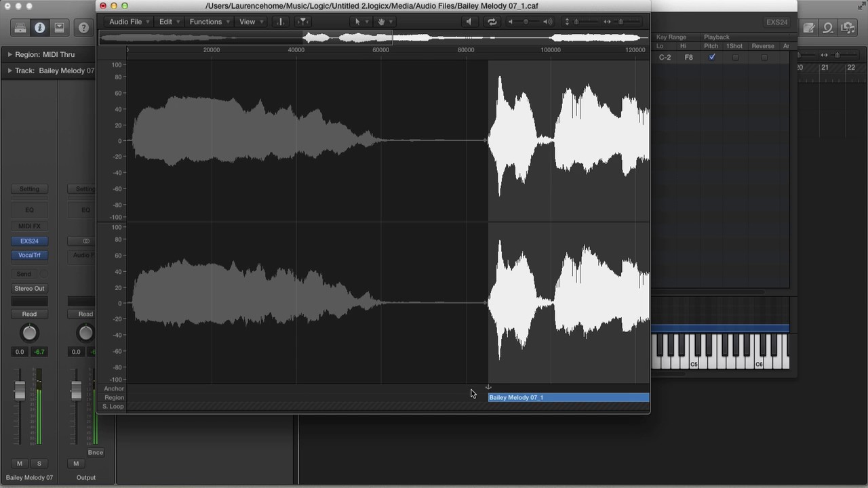This screenshot has width=868, height=488.
Task: Open the pointer tool dropdown arrow
Action: coord(366,22)
